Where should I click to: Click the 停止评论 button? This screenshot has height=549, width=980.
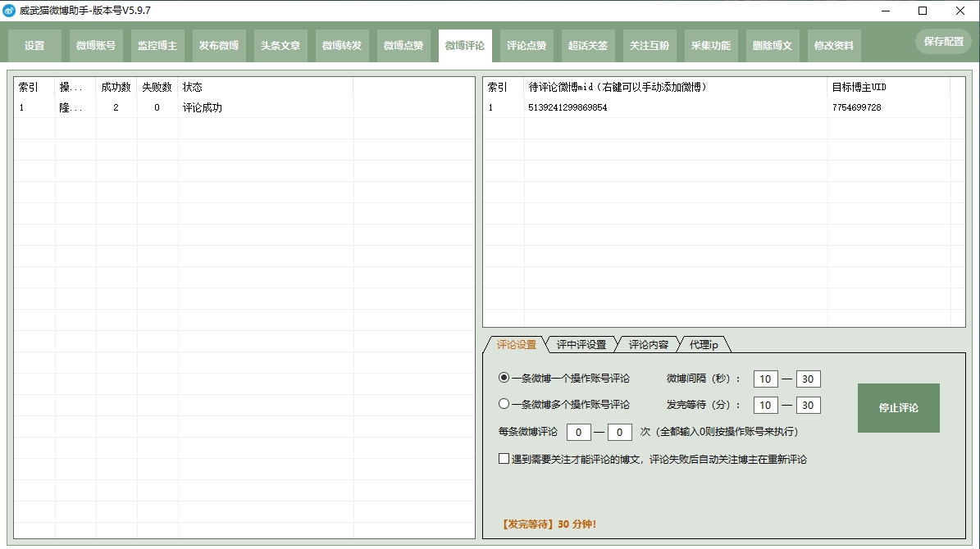click(898, 408)
